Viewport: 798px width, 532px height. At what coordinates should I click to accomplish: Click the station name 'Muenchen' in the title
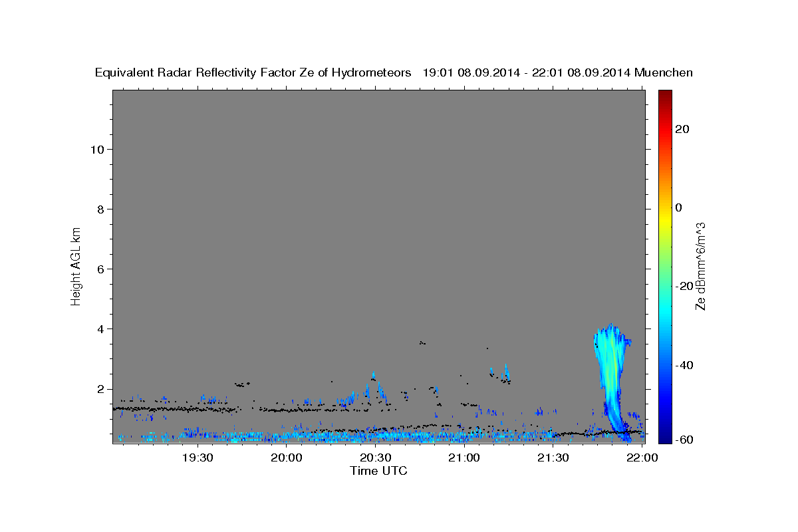[664, 73]
